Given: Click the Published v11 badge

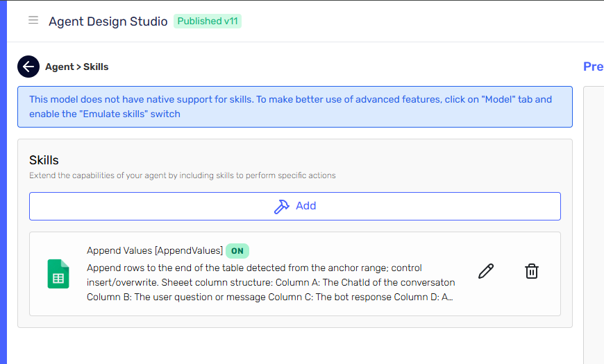Looking at the screenshot, I should pyautogui.click(x=208, y=21).
